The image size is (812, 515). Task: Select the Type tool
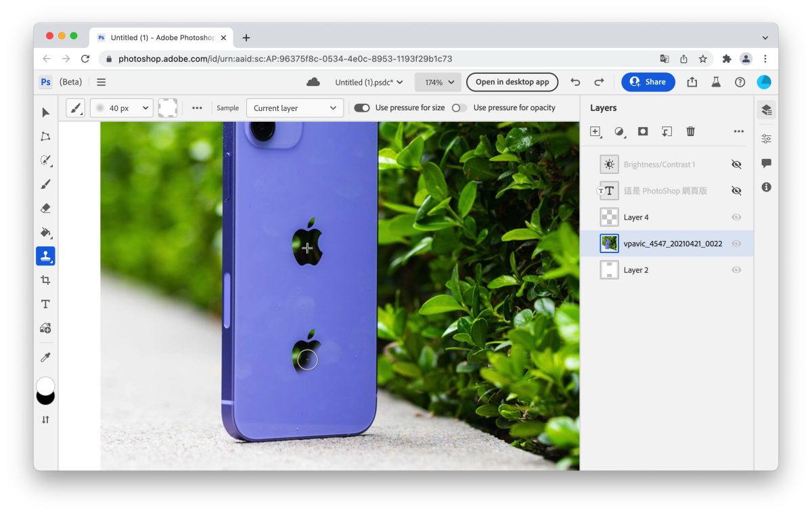pyautogui.click(x=45, y=304)
